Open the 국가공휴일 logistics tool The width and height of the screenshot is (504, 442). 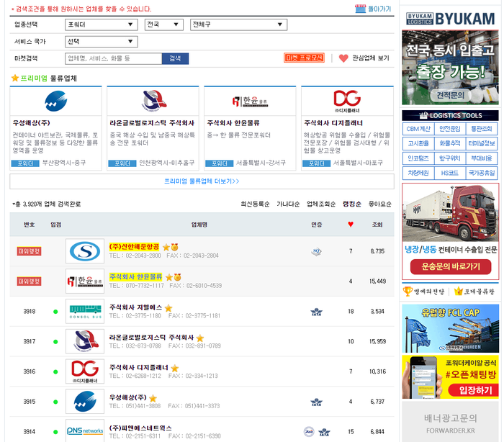click(x=482, y=173)
